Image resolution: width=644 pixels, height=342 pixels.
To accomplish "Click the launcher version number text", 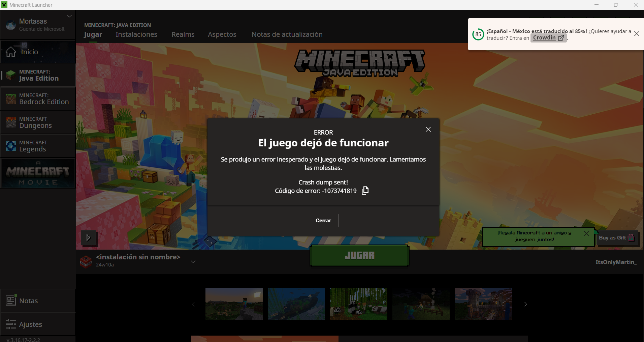I will pyautogui.click(x=23, y=339).
